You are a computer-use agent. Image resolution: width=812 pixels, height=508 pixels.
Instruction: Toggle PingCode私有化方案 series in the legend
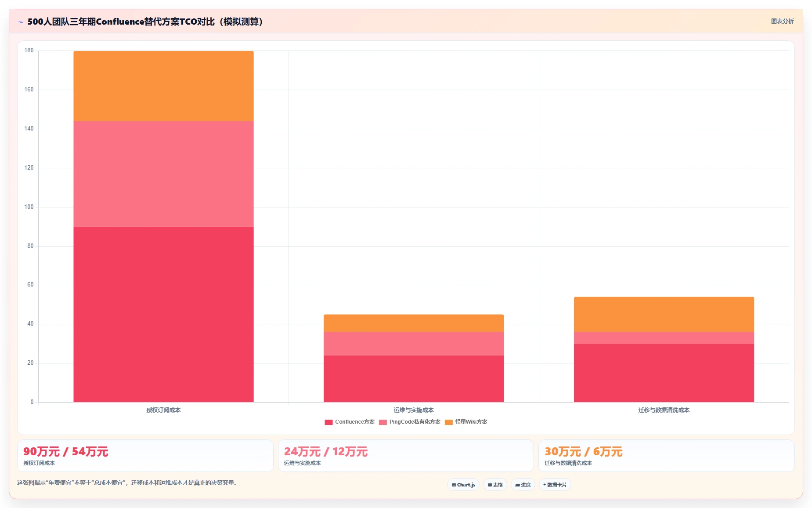[x=410, y=422]
